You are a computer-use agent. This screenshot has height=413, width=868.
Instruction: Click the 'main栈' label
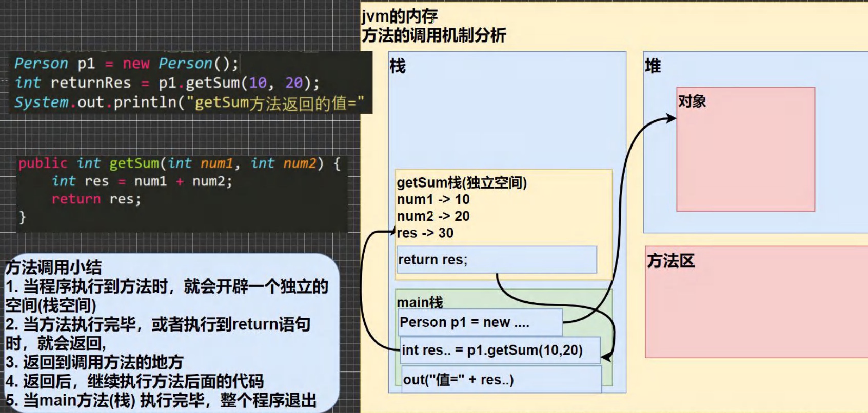point(420,302)
